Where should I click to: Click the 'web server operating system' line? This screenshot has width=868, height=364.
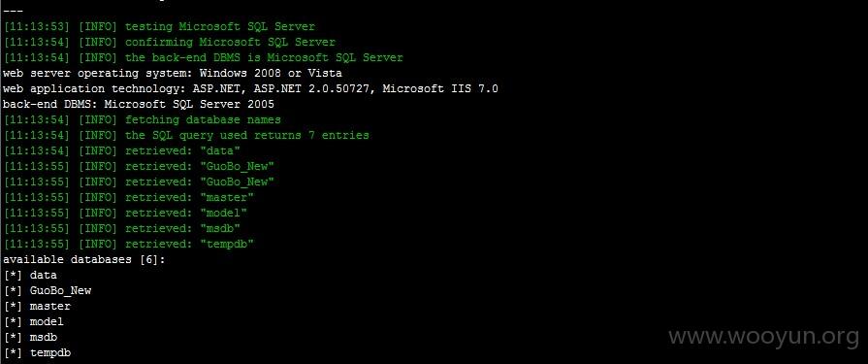coord(173,73)
